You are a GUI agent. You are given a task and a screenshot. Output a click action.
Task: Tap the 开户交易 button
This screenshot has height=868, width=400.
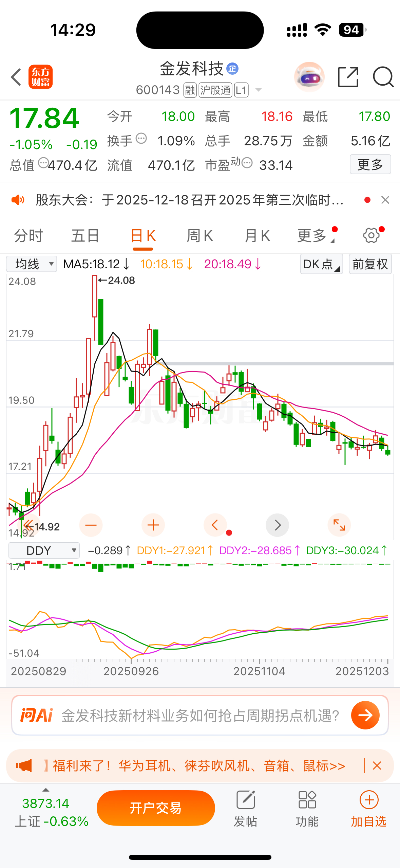[156, 808]
